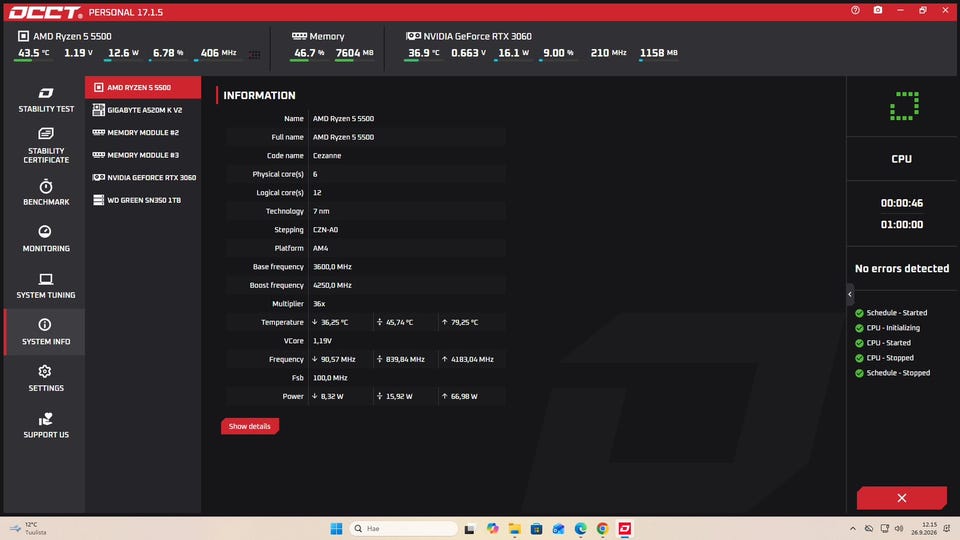The width and height of the screenshot is (960, 540).
Task: Open the Settings section
Action: [46, 378]
